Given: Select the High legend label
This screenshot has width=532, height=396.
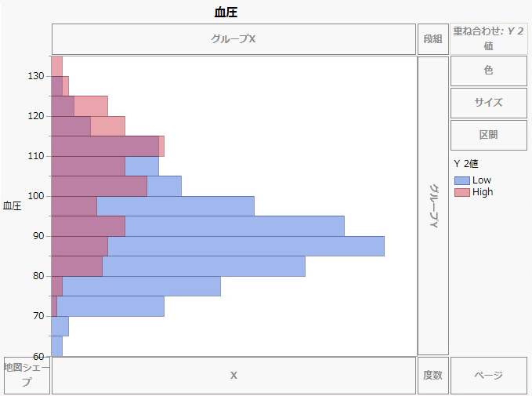Looking at the screenshot, I should click(483, 192).
